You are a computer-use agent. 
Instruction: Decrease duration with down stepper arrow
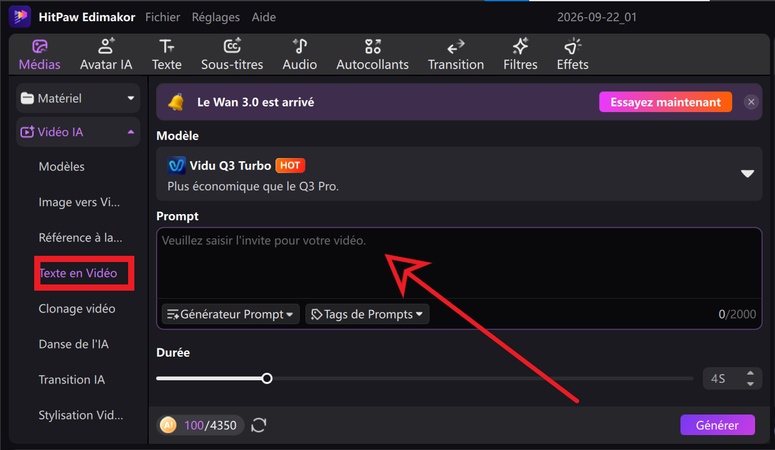tap(750, 384)
